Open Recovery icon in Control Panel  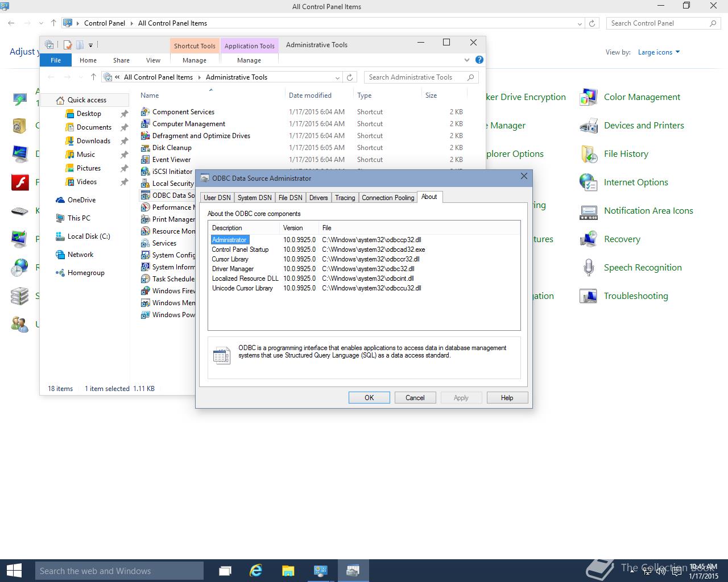[588, 239]
